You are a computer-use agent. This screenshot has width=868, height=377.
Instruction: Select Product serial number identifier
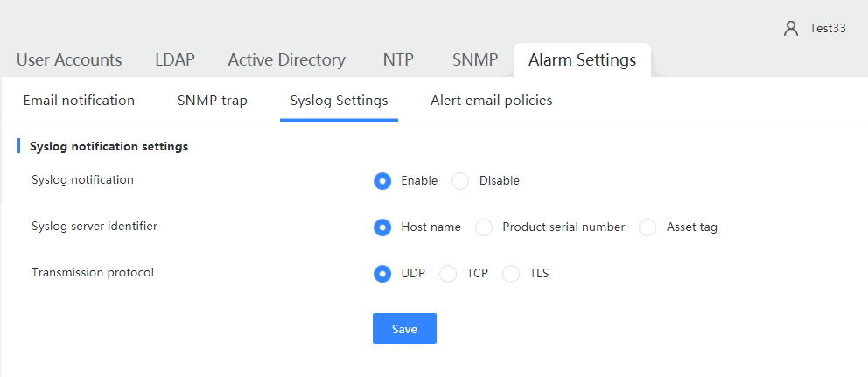coord(484,227)
